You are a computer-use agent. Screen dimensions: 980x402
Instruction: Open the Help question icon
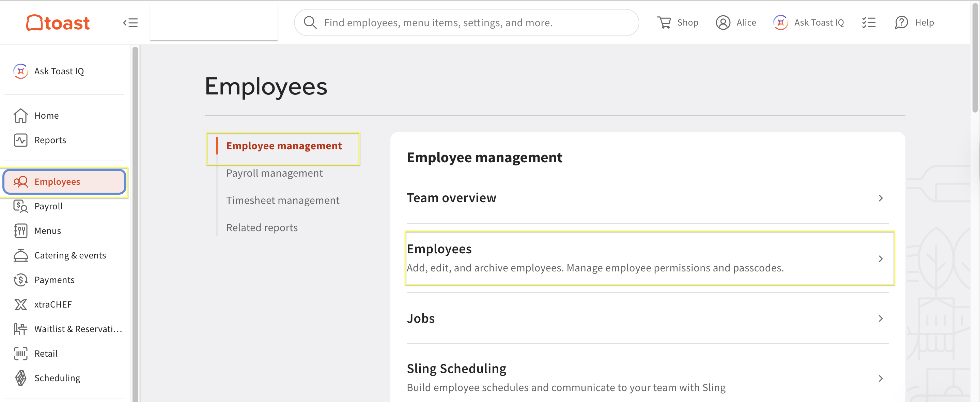pyautogui.click(x=901, y=23)
